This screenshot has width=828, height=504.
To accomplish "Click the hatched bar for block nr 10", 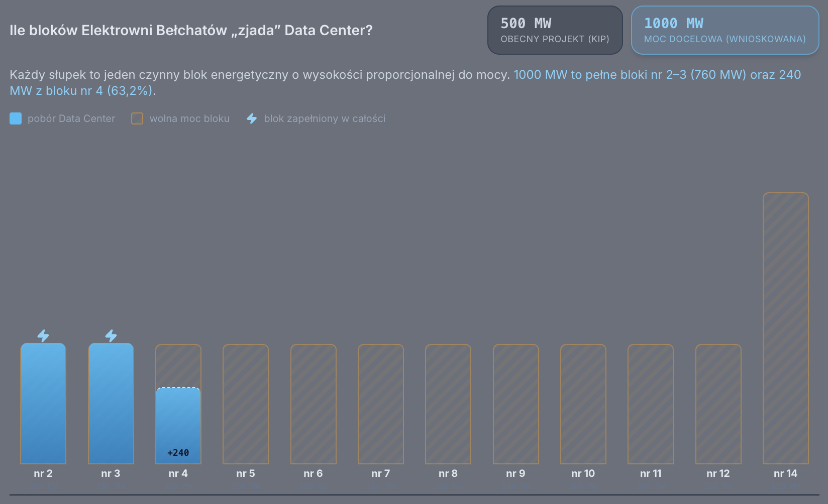I will 583,404.
